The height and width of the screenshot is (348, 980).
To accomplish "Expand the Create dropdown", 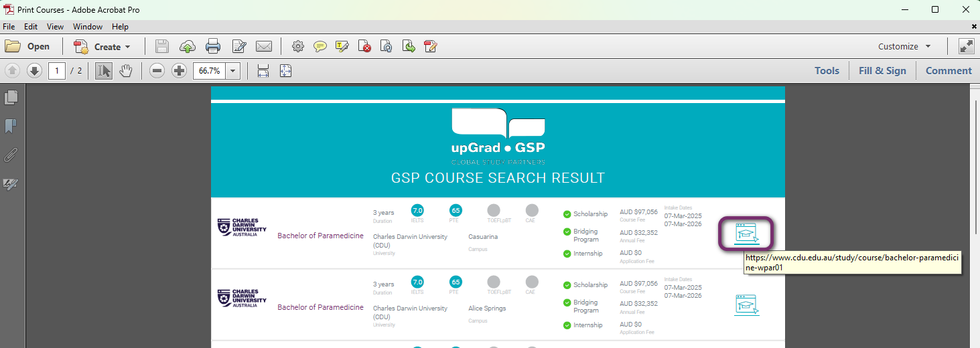I will point(127,47).
